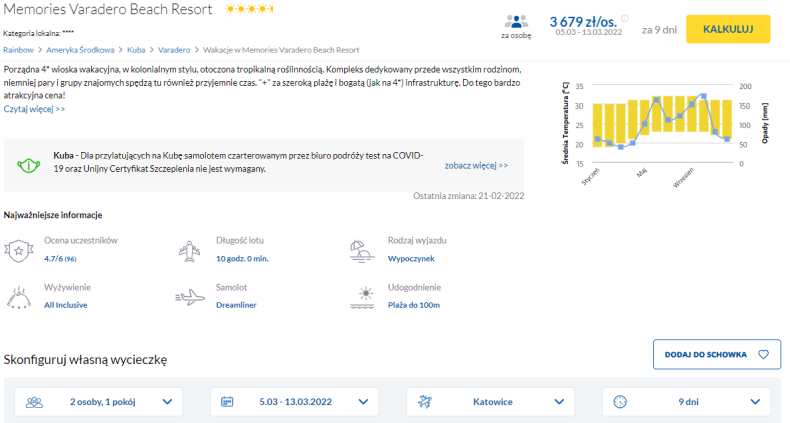This screenshot has width=790, height=423.
Task: Add trip to favorites with DODAJ DO SCHOWKA
Action: pyautogui.click(x=716, y=354)
